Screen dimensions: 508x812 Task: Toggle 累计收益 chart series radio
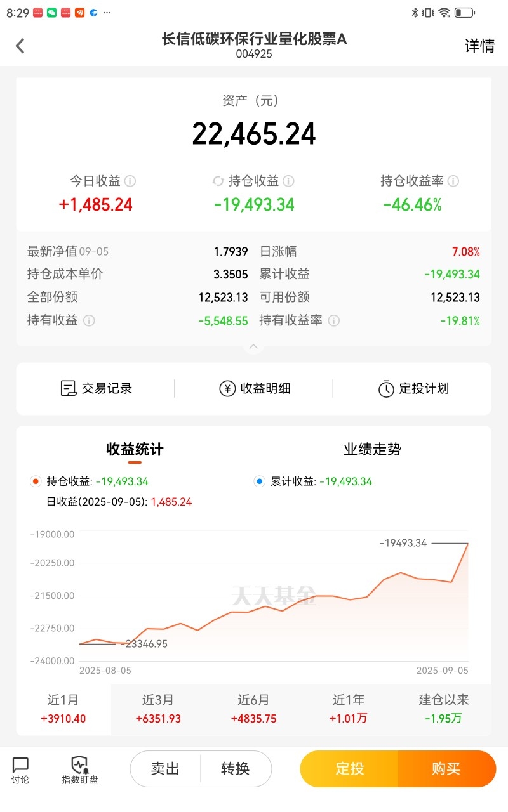point(259,481)
